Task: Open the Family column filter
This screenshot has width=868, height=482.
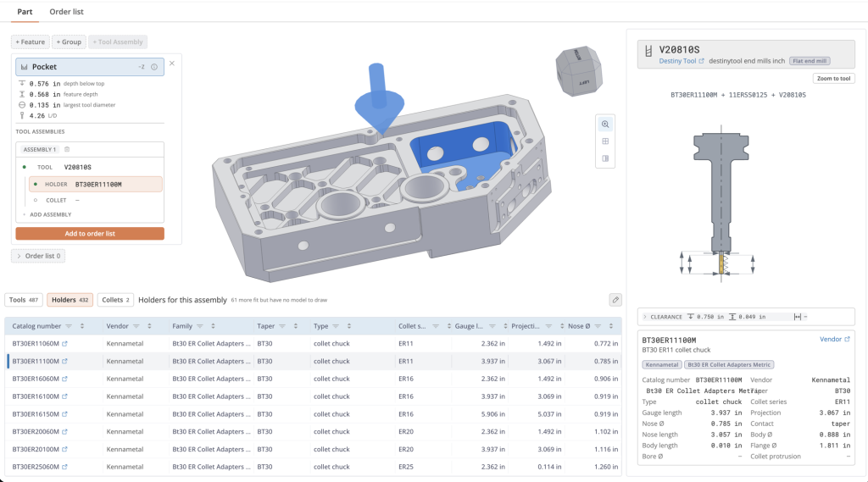Action: (x=200, y=326)
